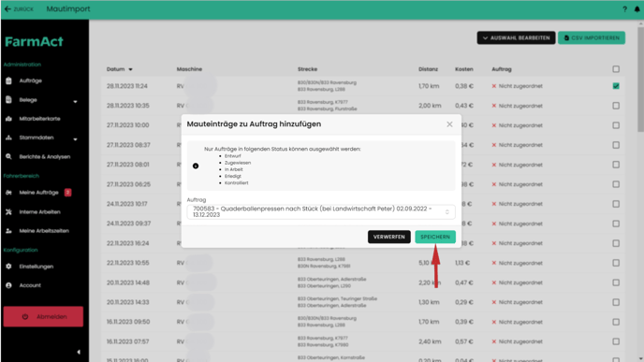Click the FarmAct logo
The width and height of the screenshot is (644, 362).
tap(34, 41)
